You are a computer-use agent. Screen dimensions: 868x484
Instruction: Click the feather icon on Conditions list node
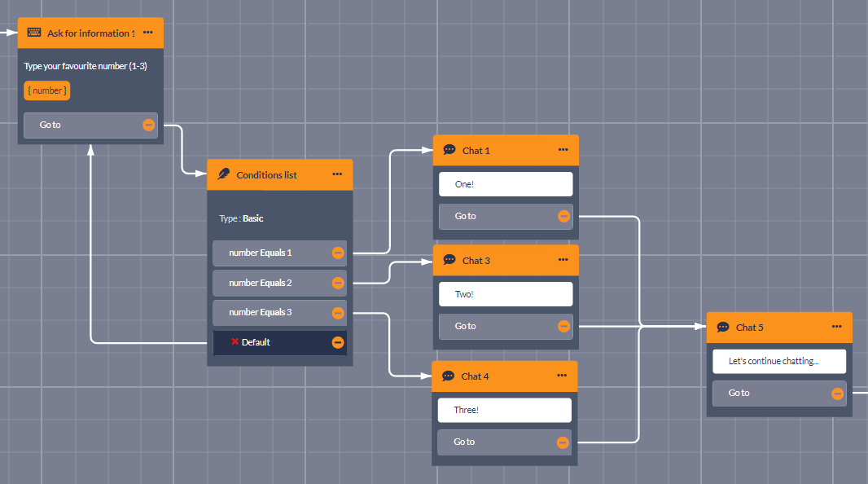point(224,174)
